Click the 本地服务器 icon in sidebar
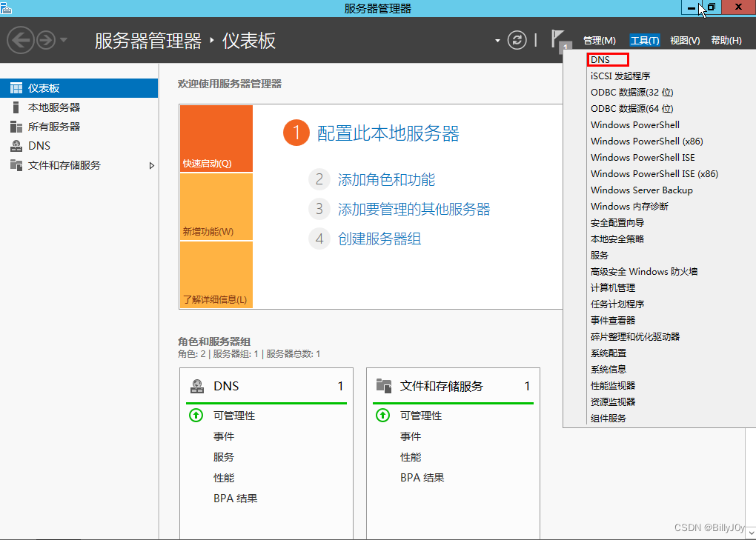 pyautogui.click(x=16, y=107)
